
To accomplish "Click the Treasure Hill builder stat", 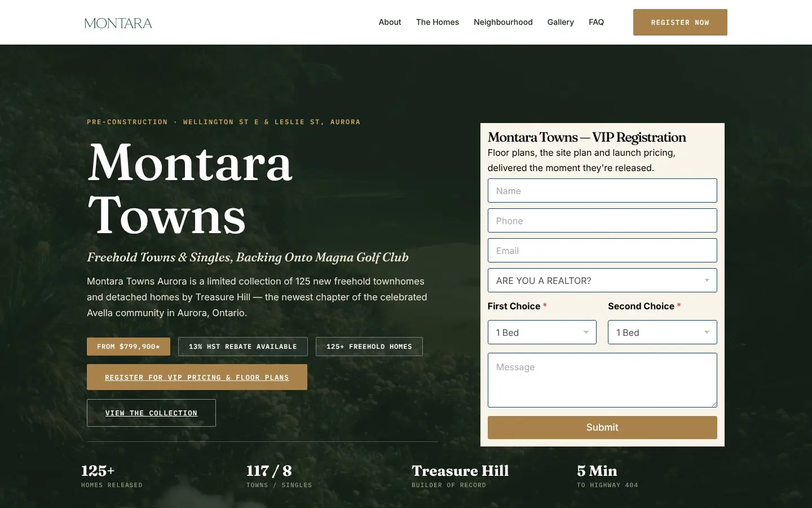I will pyautogui.click(x=460, y=476).
